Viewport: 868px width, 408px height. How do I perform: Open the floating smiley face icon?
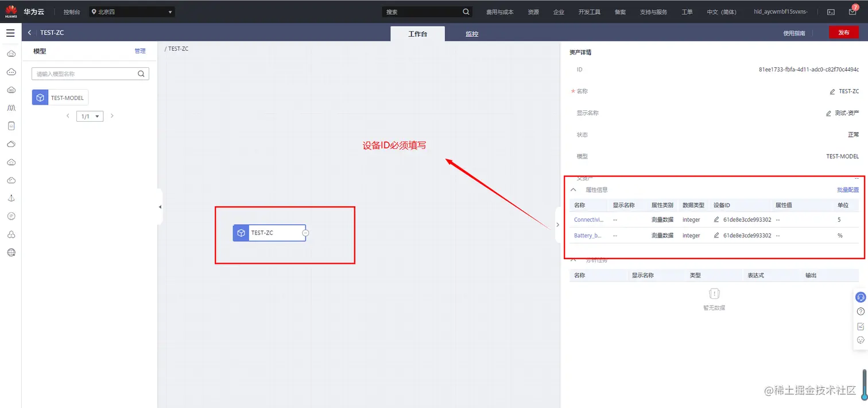[861, 340]
